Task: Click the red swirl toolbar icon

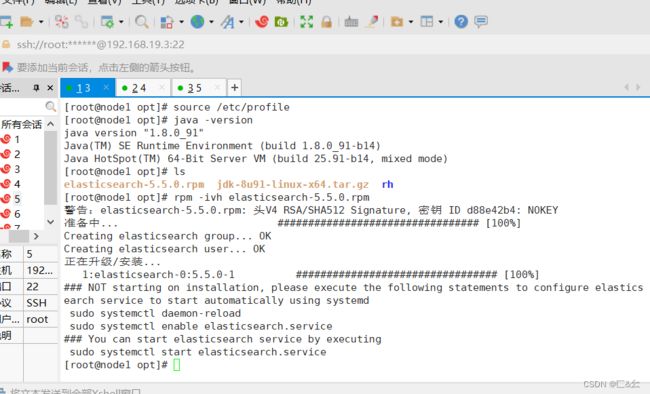Action: pyautogui.click(x=262, y=22)
